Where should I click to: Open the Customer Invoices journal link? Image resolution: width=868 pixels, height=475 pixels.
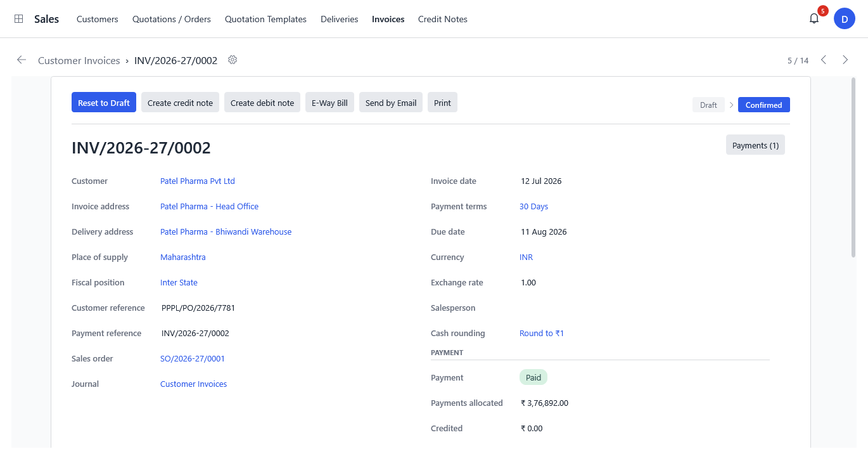(x=193, y=384)
